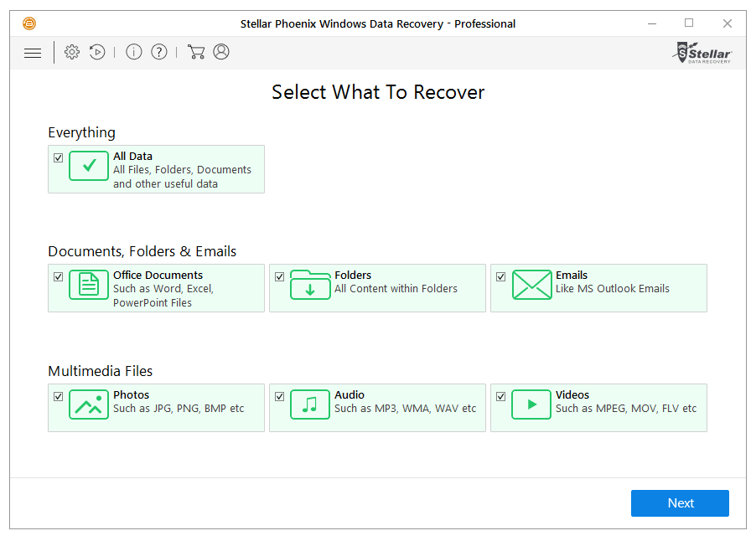Click the 'Photos' title text
756x541 pixels.
pyautogui.click(x=131, y=394)
